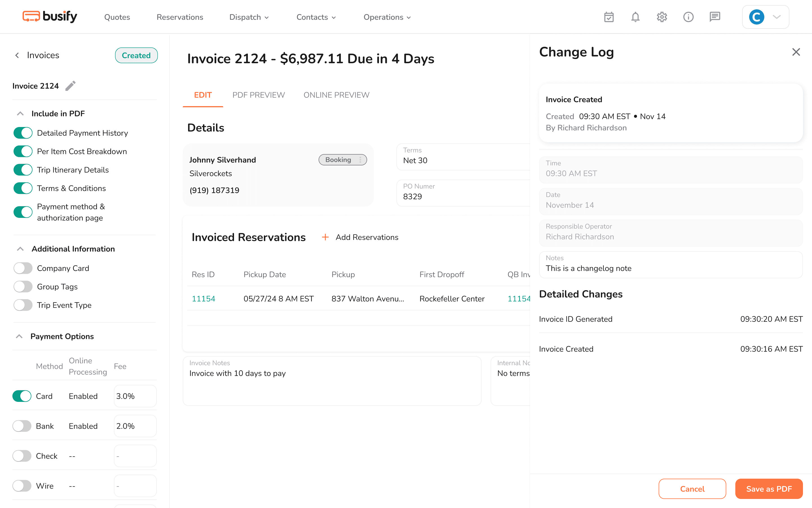Screen dimensions: 812x508
Task: Open the Contacts dropdown menu
Action: (316, 17)
